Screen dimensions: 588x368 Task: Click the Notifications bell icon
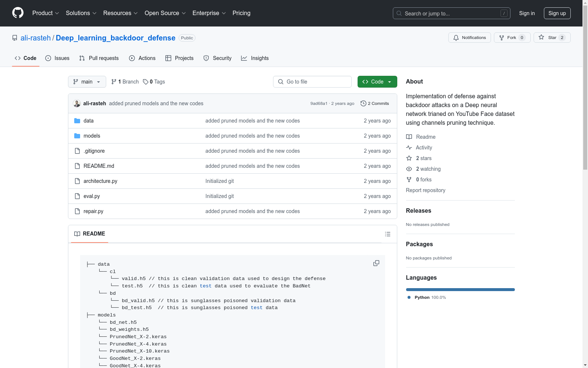click(456, 38)
